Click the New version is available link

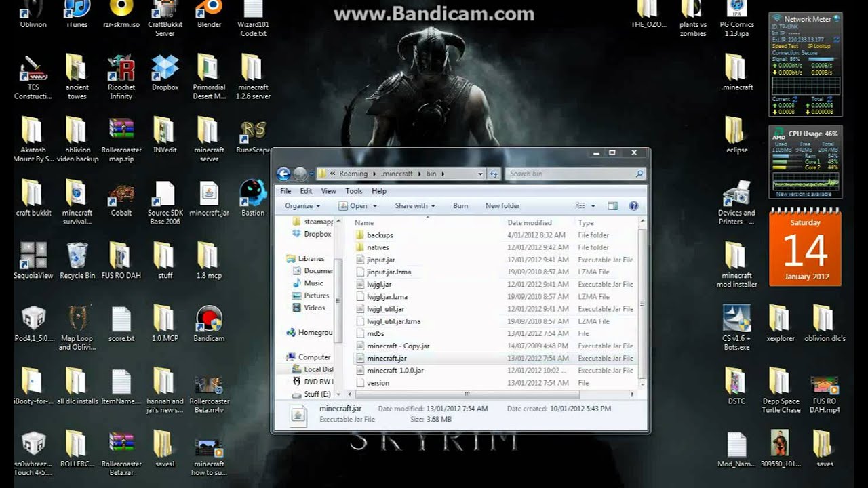(x=804, y=195)
